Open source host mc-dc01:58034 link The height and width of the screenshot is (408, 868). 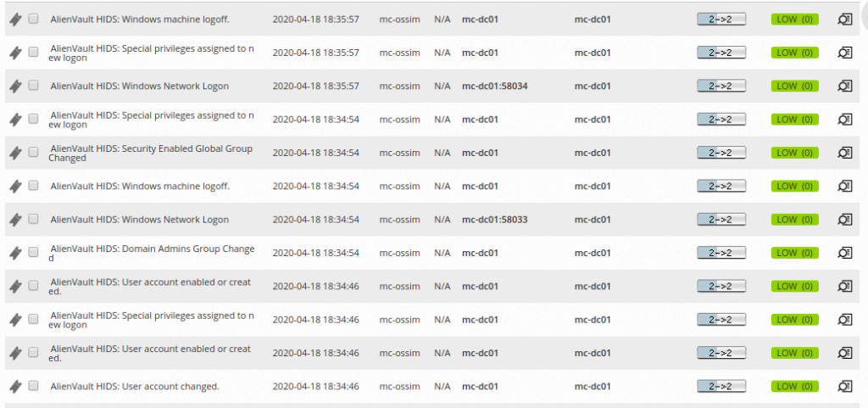click(x=494, y=87)
